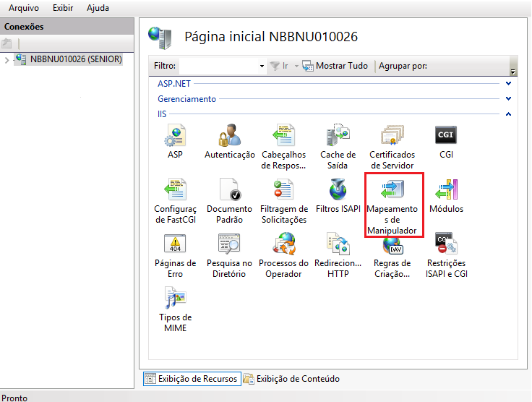Click the Conexões panel header

click(x=66, y=27)
